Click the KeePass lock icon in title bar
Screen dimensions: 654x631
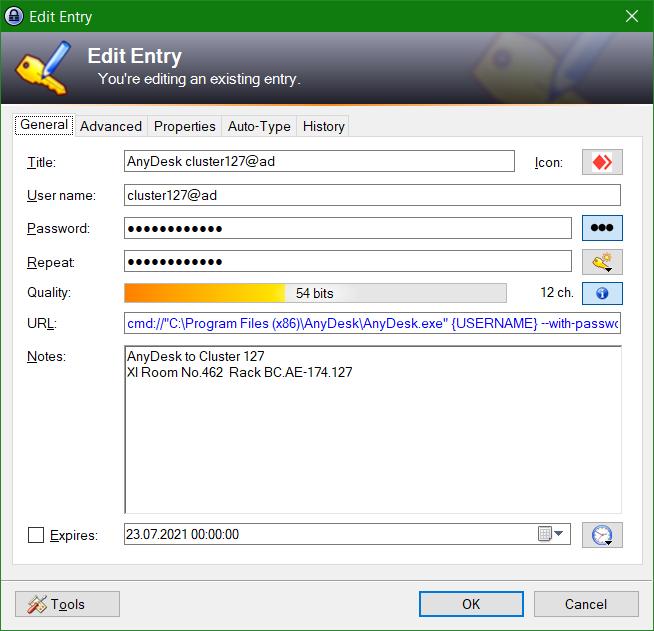click(14, 17)
